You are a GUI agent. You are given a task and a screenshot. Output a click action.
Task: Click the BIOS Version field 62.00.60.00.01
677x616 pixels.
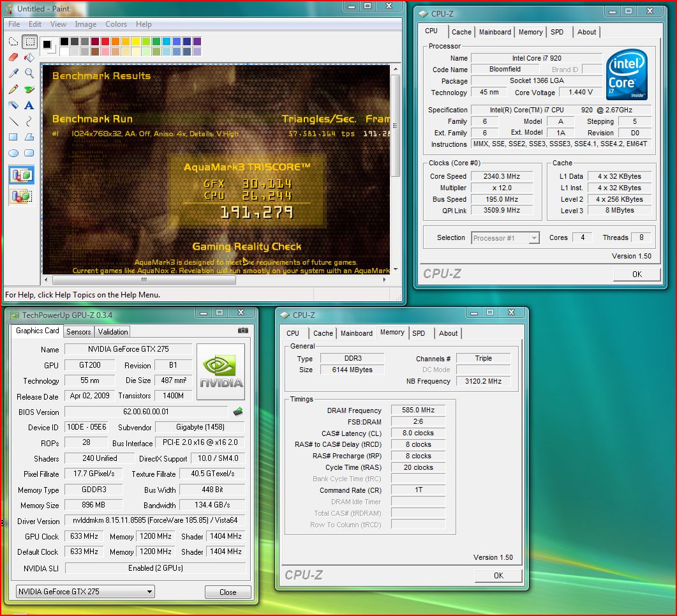[x=146, y=412]
